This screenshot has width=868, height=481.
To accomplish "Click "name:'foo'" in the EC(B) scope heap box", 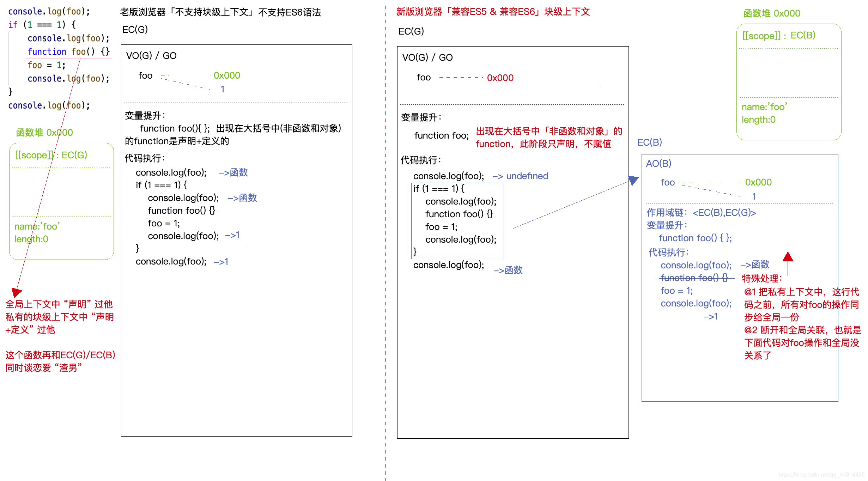I will pyautogui.click(x=764, y=107).
